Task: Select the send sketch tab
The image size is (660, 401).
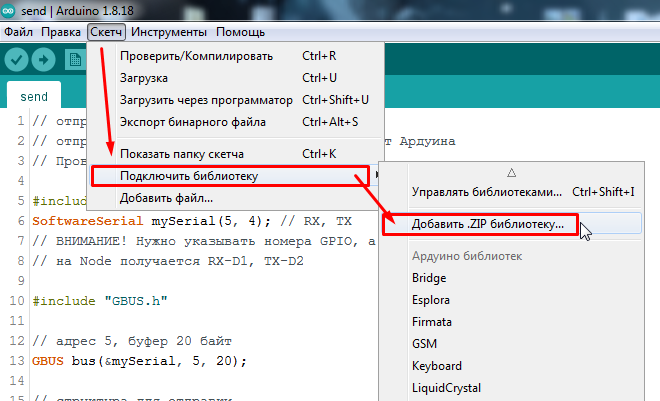Action: 34,96
